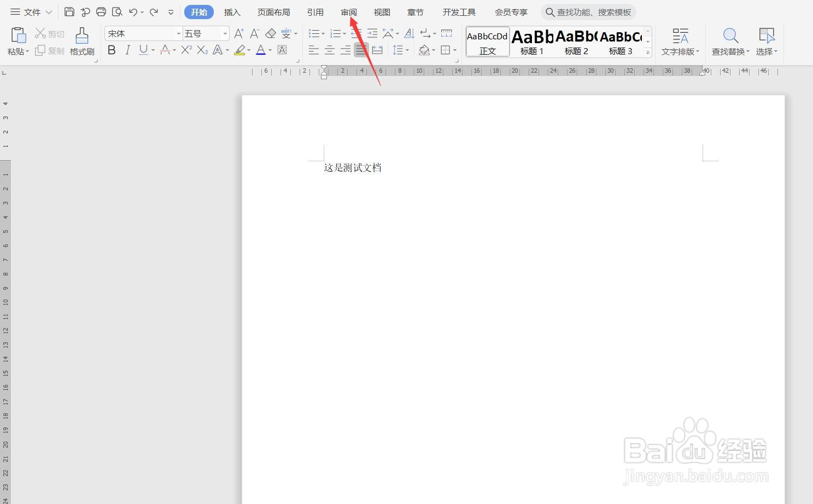Toggle justified alignment button
Viewport: 813px width, 504px height.
click(x=361, y=50)
